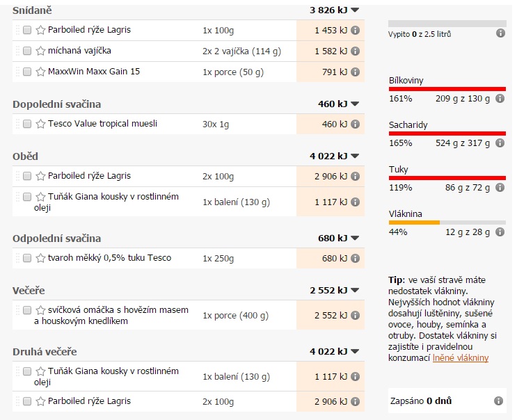Expand the Snídaně 3 826 kJ dropdown arrow
The width and height of the screenshot is (517, 420).
click(x=355, y=10)
